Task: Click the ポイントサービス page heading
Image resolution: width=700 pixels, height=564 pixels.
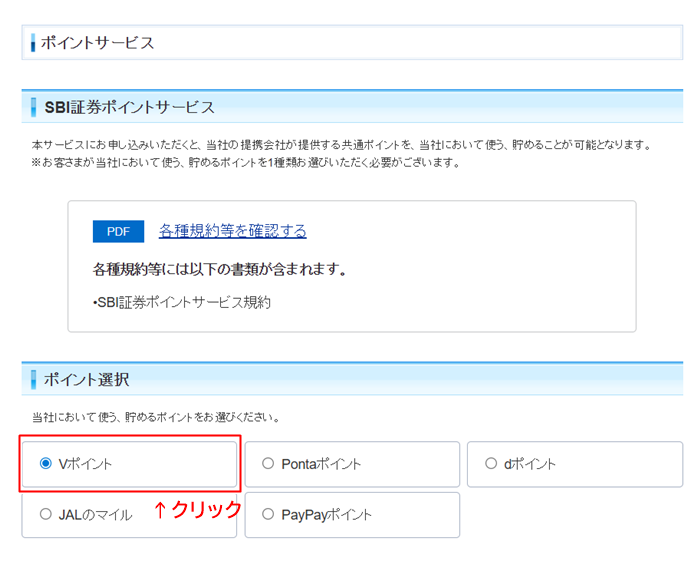Action: 98,43
